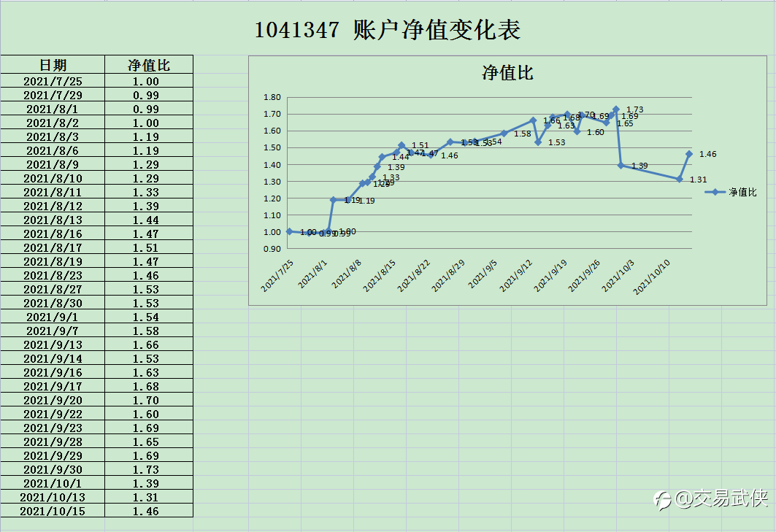This screenshot has width=776, height=532.
Task: Select the date cell 2021/9/7
Action: [53, 331]
